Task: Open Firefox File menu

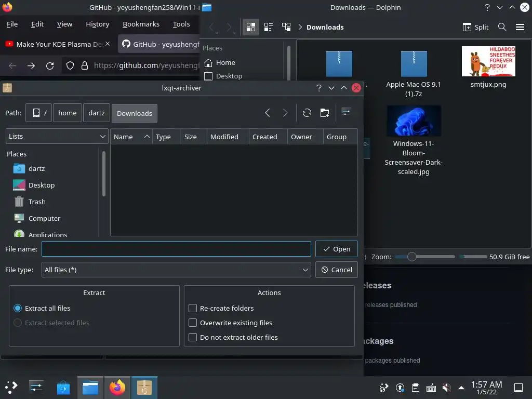Action: pyautogui.click(x=12, y=24)
